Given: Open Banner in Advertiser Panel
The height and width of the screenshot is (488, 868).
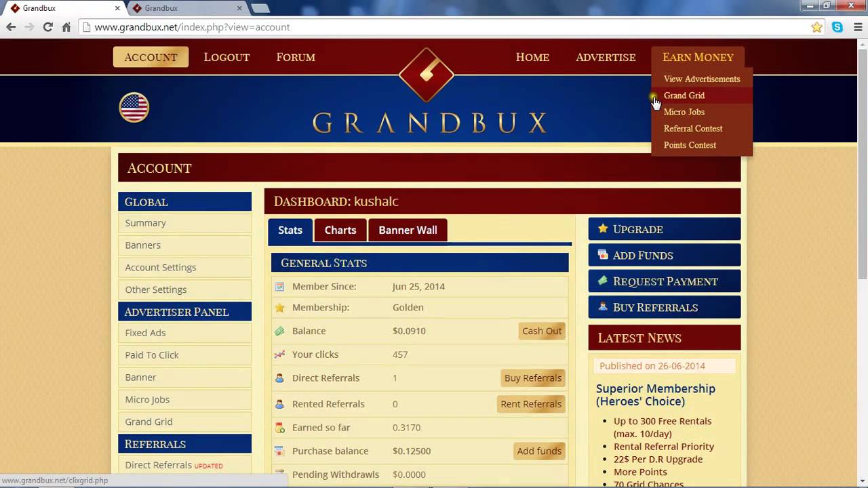Looking at the screenshot, I should [184, 377].
